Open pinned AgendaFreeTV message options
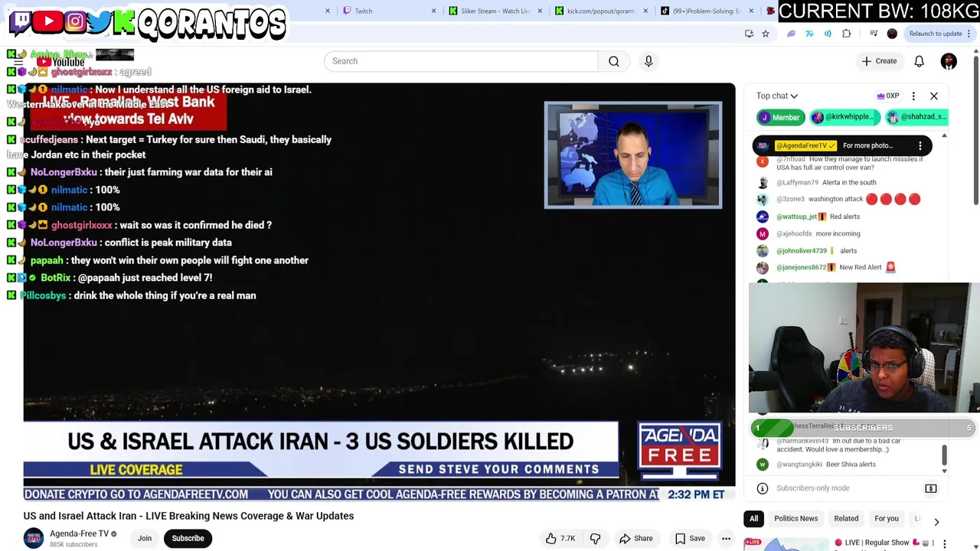This screenshot has width=980, height=551. click(x=920, y=145)
